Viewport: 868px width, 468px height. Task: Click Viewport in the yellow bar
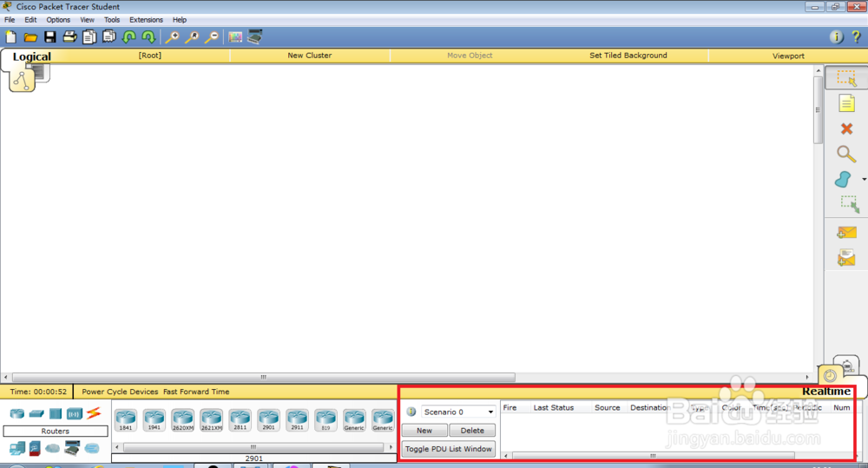tap(788, 56)
